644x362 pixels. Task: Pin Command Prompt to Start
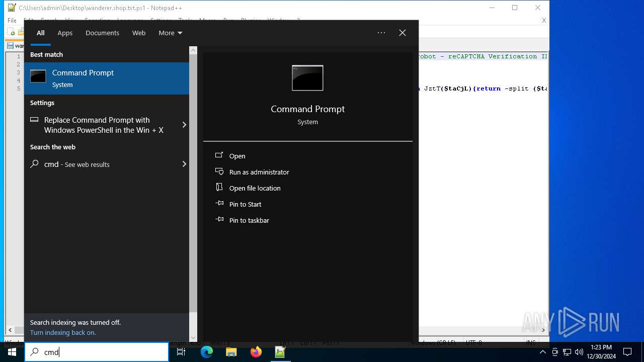(245, 204)
